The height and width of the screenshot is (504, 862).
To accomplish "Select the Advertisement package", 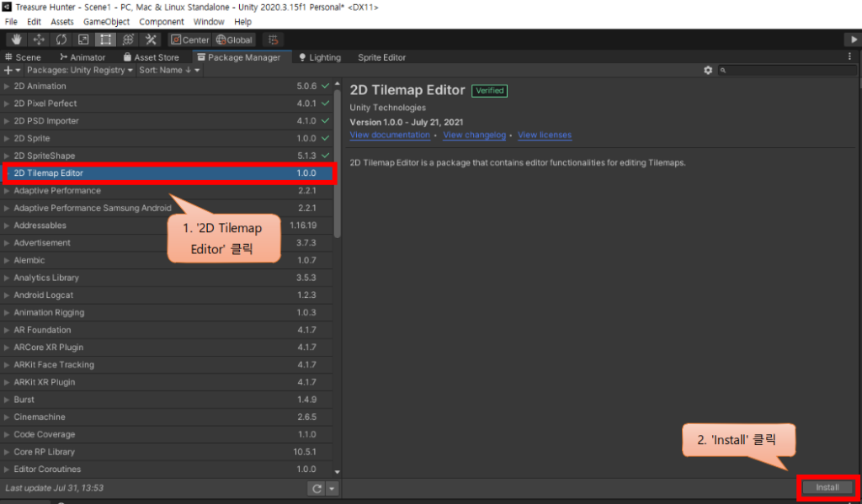I will (168, 243).
